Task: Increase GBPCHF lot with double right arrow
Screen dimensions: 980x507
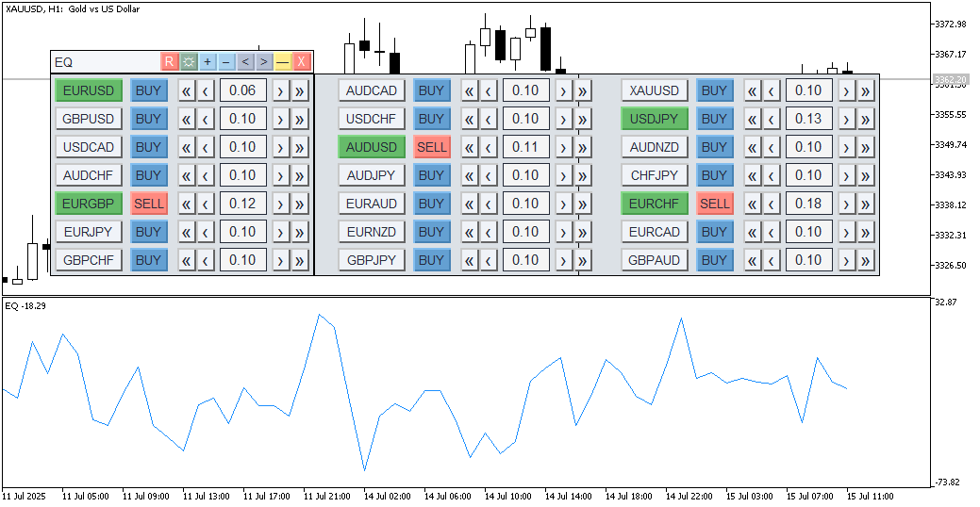Action: coord(299,260)
